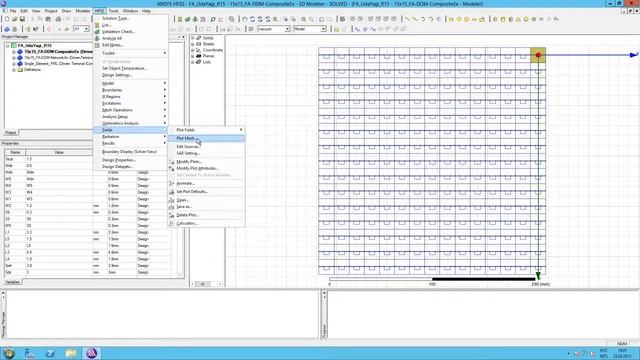The image size is (640, 360).
Task: Click the Sheets icon in model tree
Action: 199,44
